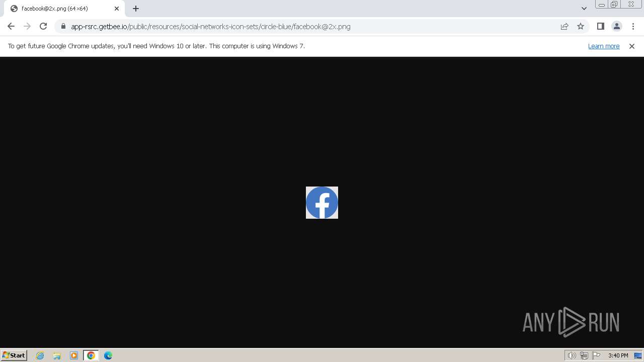The width and height of the screenshot is (644, 362).
Task: Click the Facebook logo image
Action: click(322, 203)
